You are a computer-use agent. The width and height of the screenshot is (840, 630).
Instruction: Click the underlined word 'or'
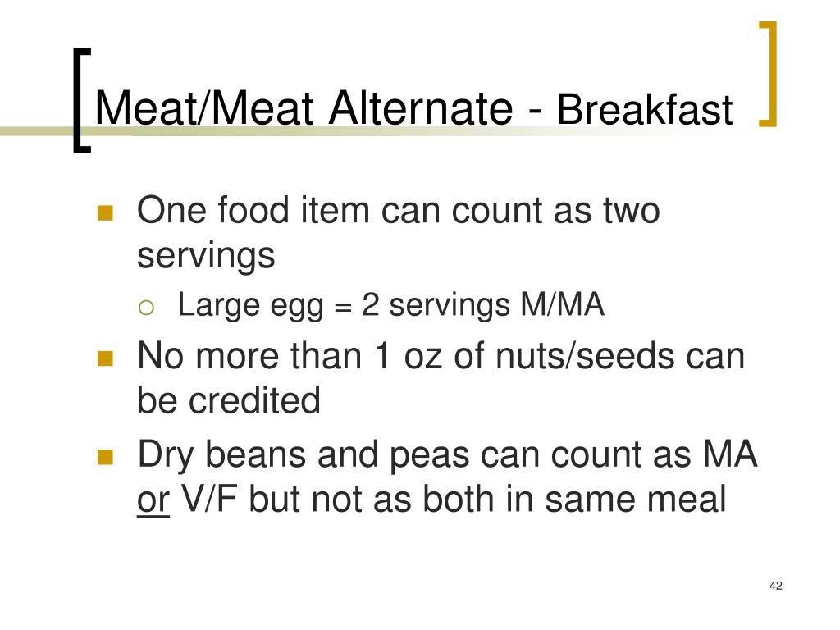point(153,501)
